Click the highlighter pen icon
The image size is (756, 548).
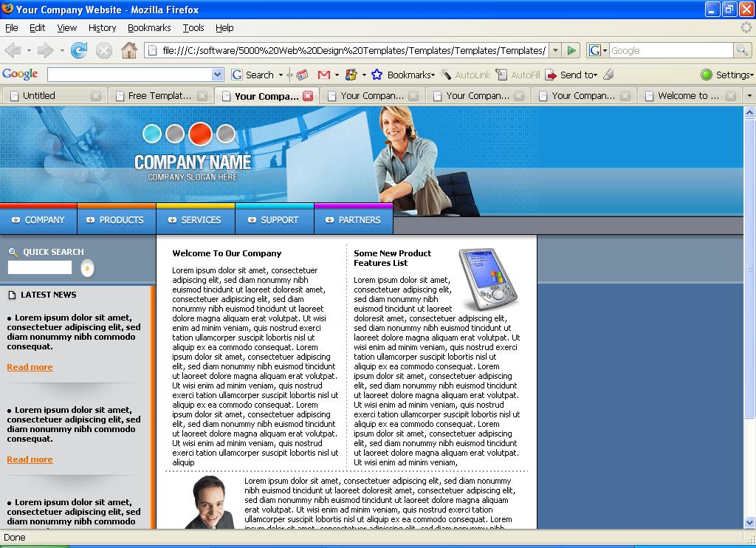tap(608, 75)
